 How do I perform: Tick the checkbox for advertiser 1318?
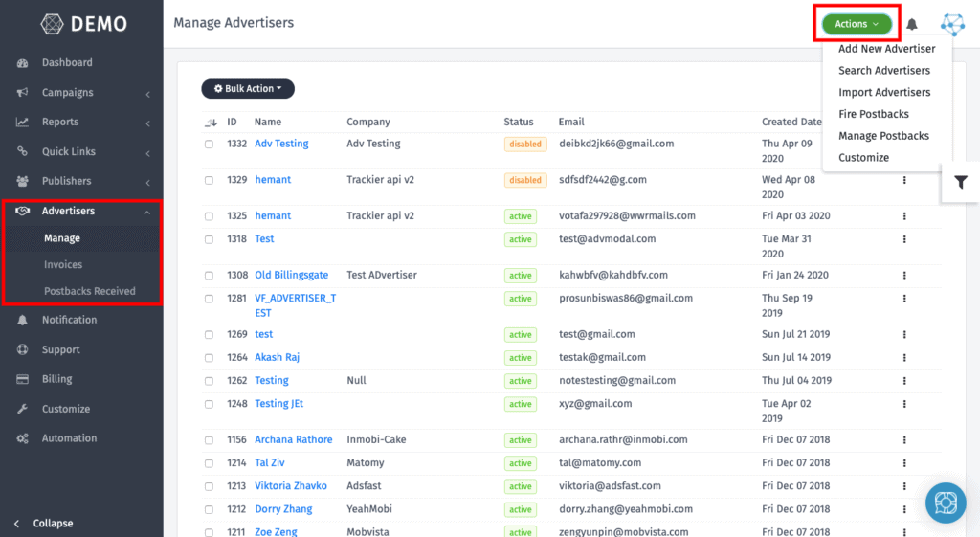(209, 239)
